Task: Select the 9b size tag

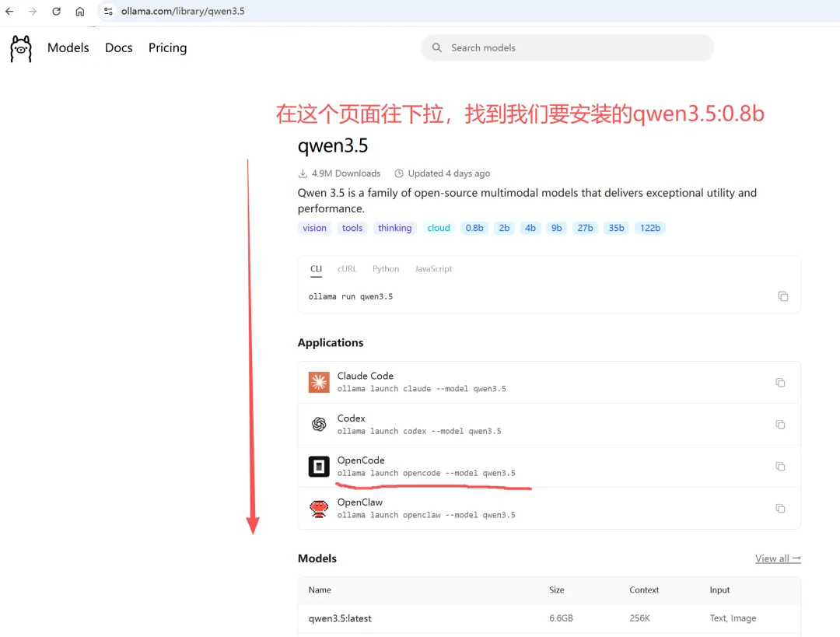Action: coord(557,228)
